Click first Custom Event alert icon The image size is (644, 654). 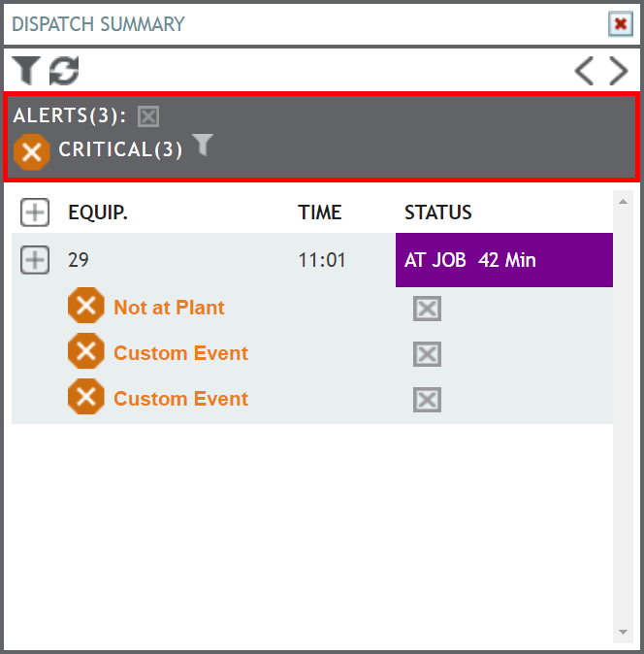[86, 351]
